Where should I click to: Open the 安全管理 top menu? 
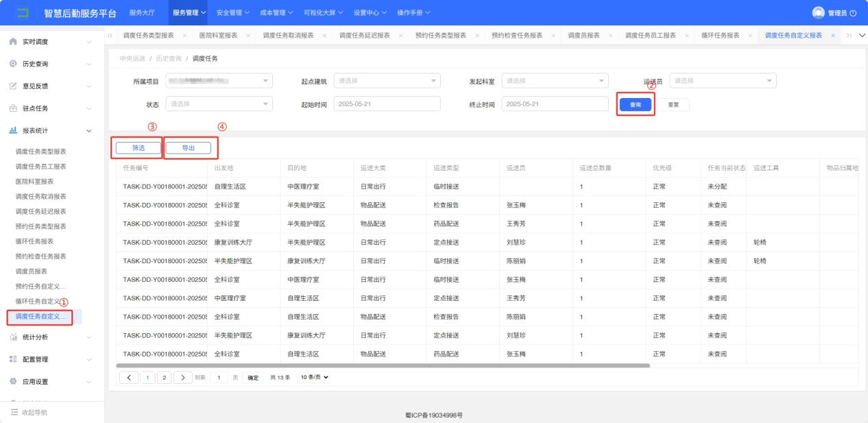(232, 13)
